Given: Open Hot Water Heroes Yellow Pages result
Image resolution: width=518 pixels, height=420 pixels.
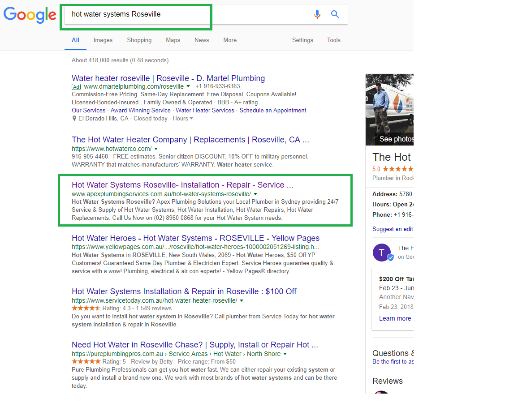Looking at the screenshot, I should (x=195, y=238).
